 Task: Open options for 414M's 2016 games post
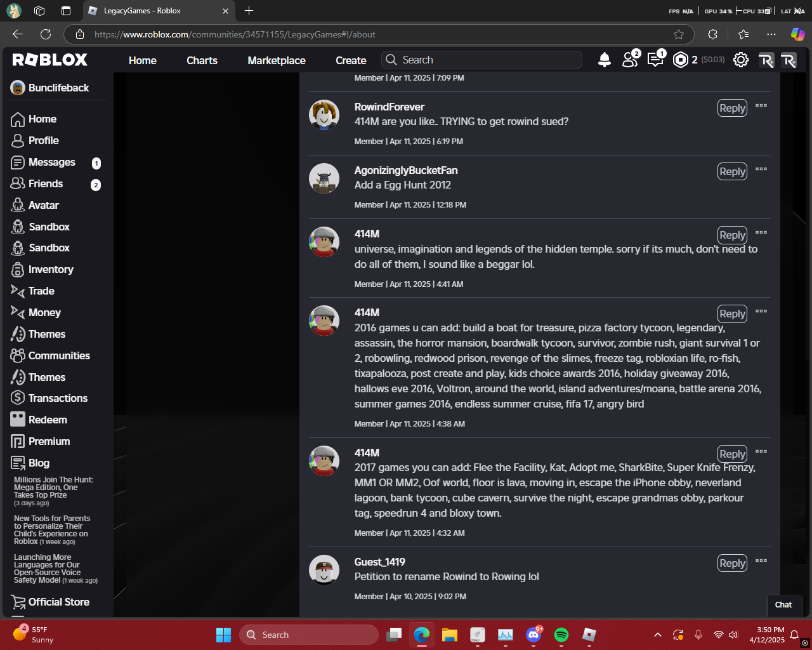point(761,311)
